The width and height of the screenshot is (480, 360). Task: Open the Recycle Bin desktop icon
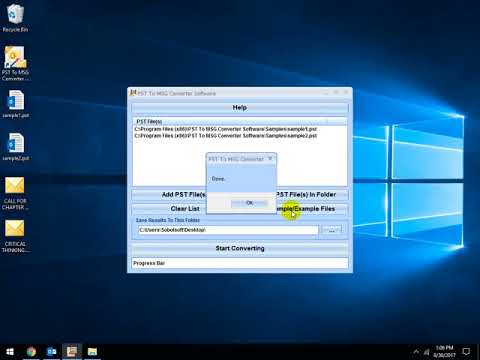tap(15, 18)
